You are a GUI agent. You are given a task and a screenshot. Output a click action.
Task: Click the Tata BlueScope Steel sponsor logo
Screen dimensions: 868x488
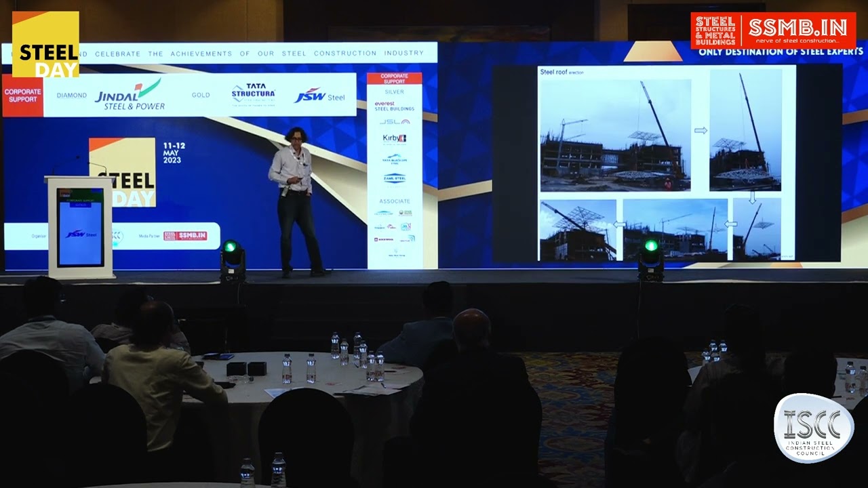pyautogui.click(x=395, y=159)
